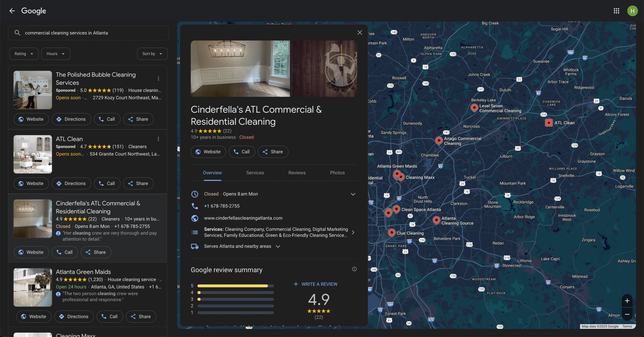Image resolution: width=644 pixels, height=337 pixels.
Task: Open the account avatar labeled H
Action: click(632, 11)
